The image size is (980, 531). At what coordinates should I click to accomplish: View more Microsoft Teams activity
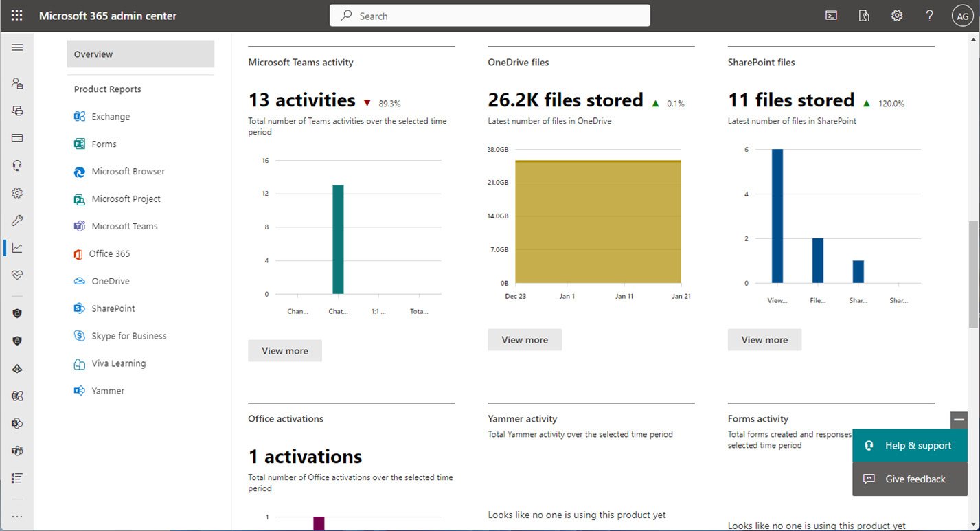(285, 351)
